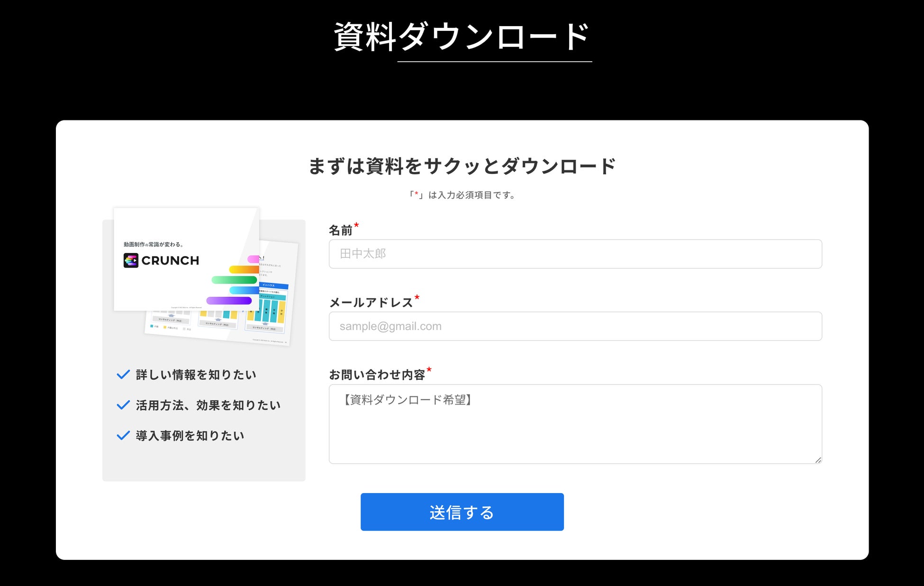Click the お問い合わせ内容 textarea
This screenshot has height=586, width=924.
pyautogui.click(x=575, y=424)
